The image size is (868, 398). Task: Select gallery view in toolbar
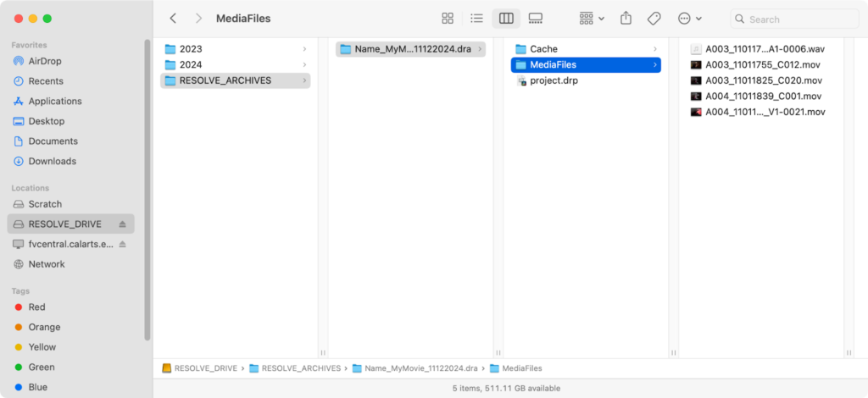[535, 19]
